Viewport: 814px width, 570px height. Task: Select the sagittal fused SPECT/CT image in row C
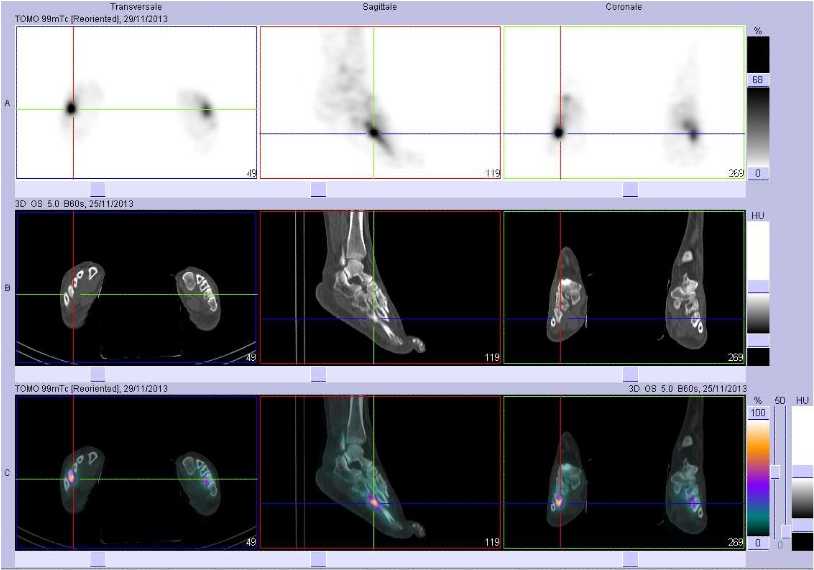click(380, 472)
